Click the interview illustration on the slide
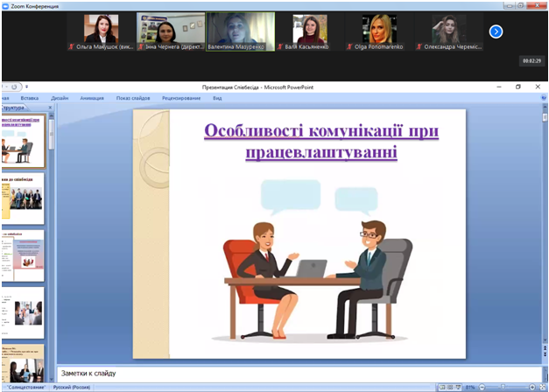 click(x=310, y=260)
